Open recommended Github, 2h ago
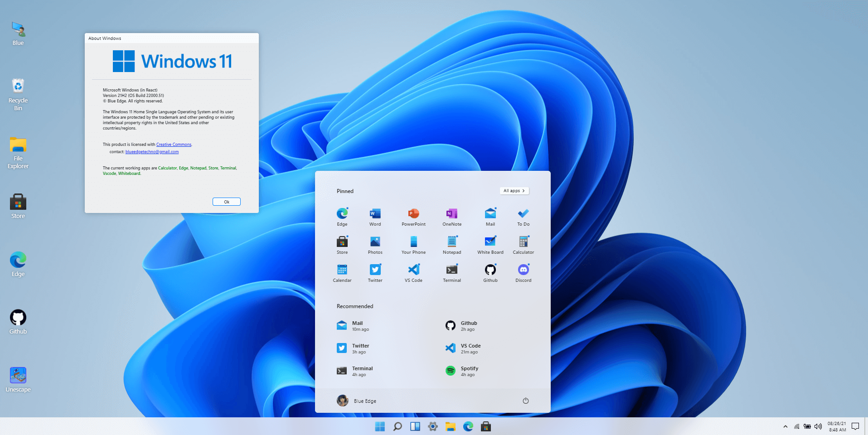868x435 pixels. coord(461,326)
